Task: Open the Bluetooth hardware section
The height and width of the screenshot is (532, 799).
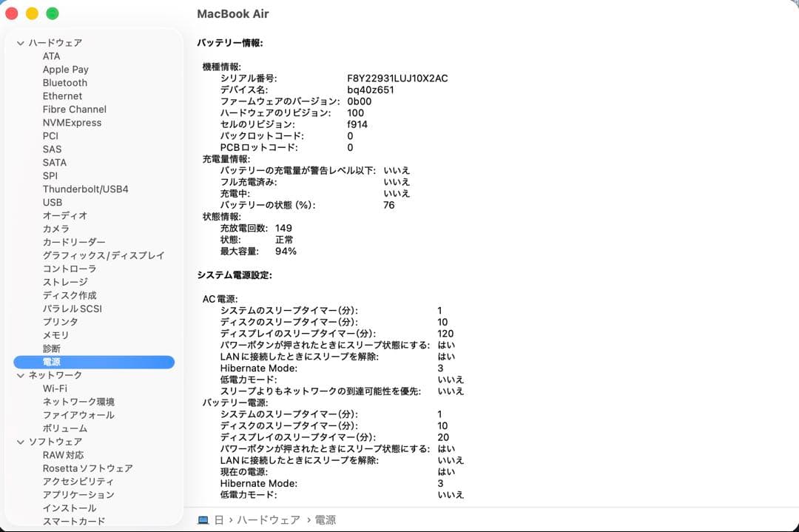Action: click(64, 82)
